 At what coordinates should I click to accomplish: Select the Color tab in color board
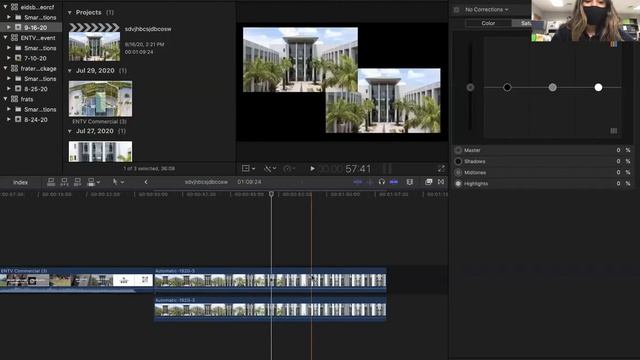(488, 23)
